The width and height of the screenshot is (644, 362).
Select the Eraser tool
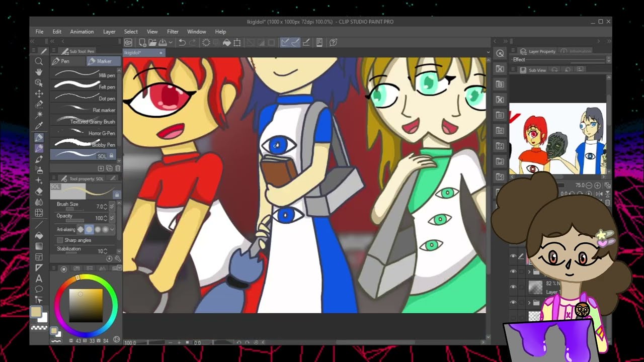[x=39, y=191]
